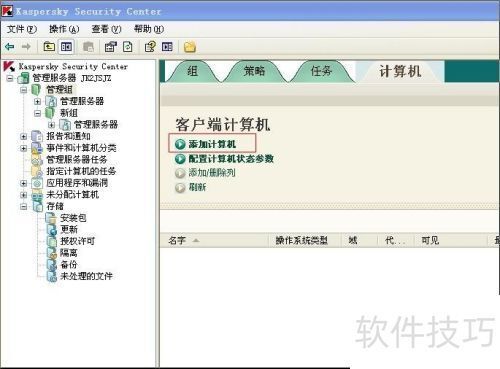Sort by the 域 column header
This screenshot has width=500, height=369.
(359, 240)
